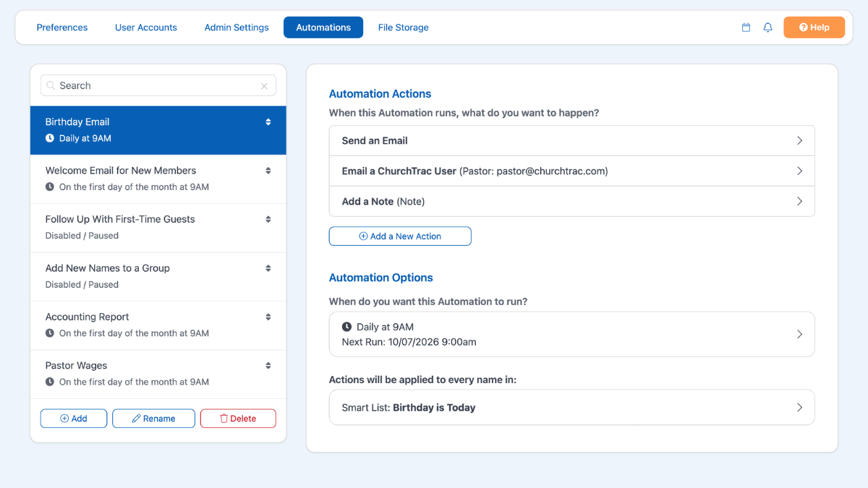868x488 pixels.
Task: Switch to the Preferences tab
Action: (x=62, y=27)
